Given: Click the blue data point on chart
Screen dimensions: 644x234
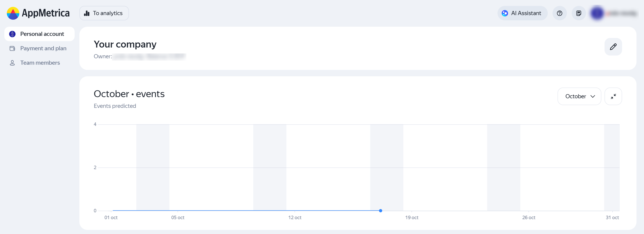Looking at the screenshot, I should coord(380,211).
